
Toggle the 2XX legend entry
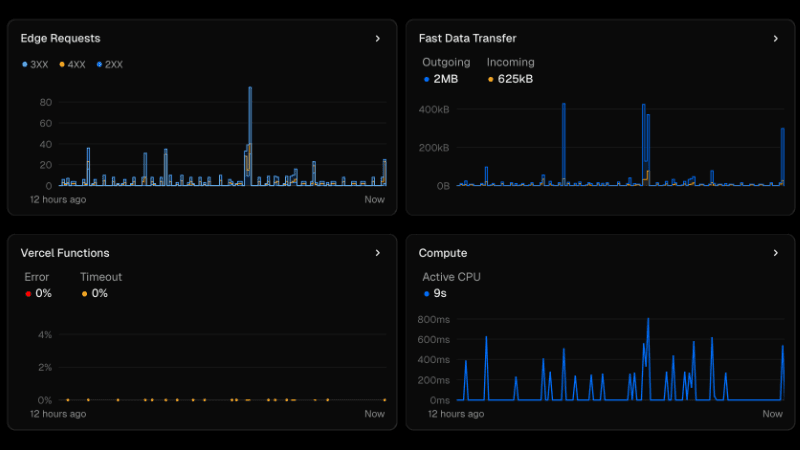pyautogui.click(x=109, y=64)
